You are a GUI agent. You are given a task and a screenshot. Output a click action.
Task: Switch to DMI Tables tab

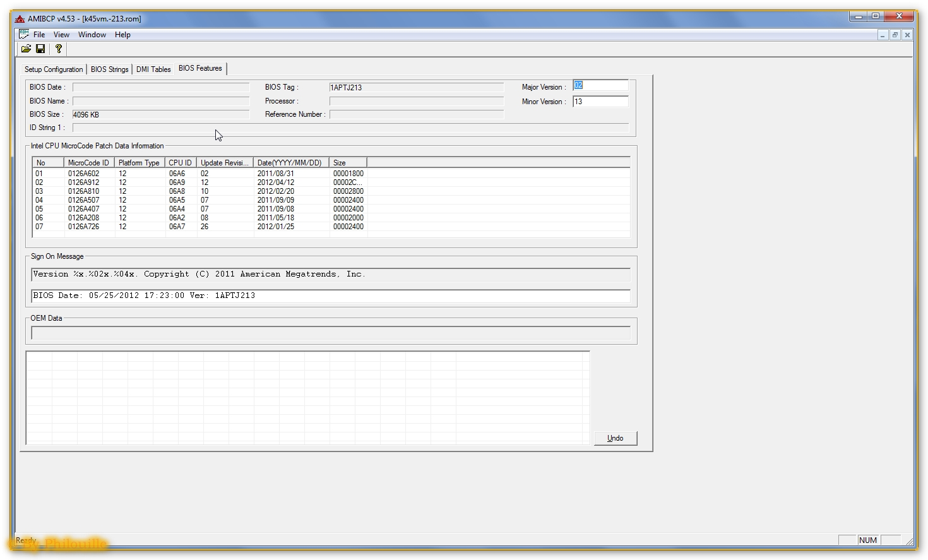153,69
